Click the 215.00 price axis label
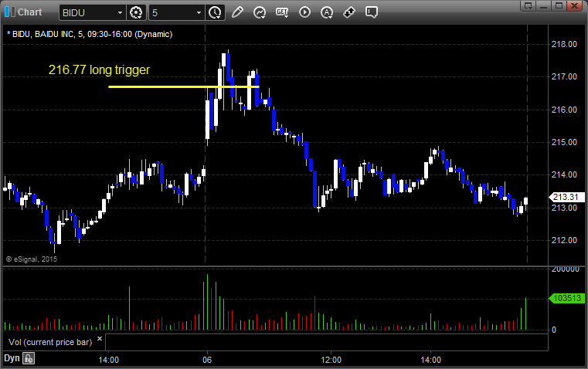 coord(564,142)
